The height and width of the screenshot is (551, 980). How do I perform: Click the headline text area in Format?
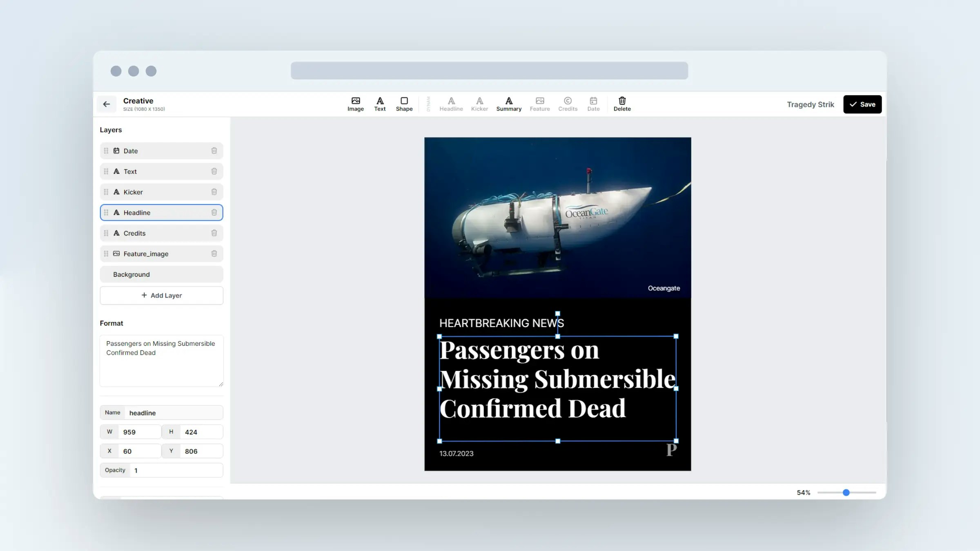pos(161,360)
